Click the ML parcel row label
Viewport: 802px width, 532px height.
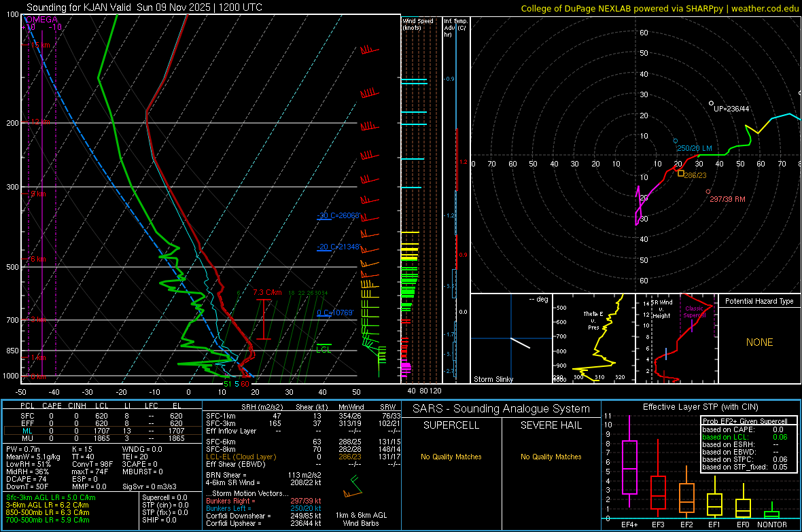click(x=27, y=431)
